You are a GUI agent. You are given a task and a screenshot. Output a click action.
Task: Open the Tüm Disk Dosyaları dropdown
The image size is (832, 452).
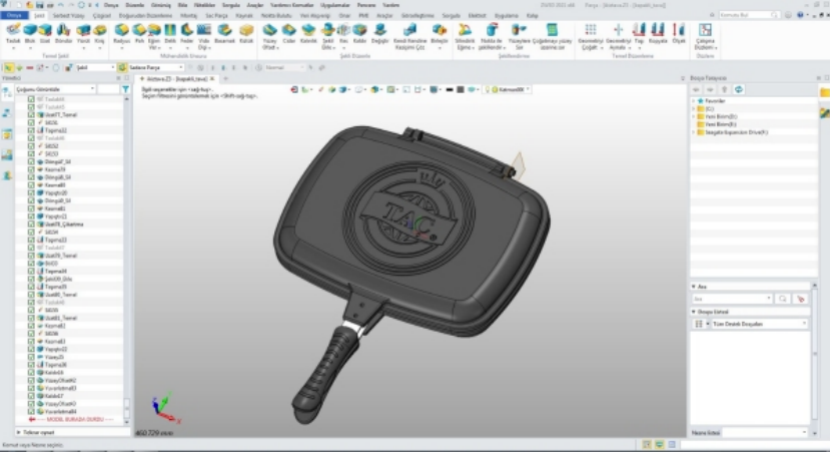(758, 324)
